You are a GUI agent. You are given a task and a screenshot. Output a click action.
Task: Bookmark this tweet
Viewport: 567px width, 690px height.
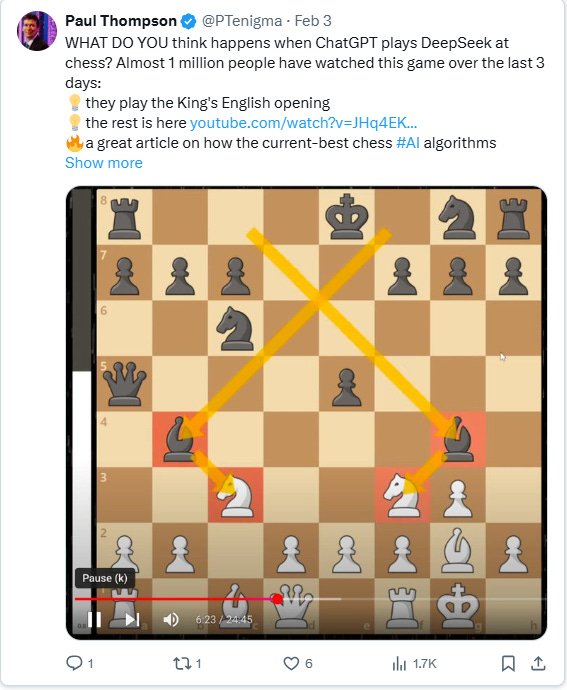[x=508, y=663]
